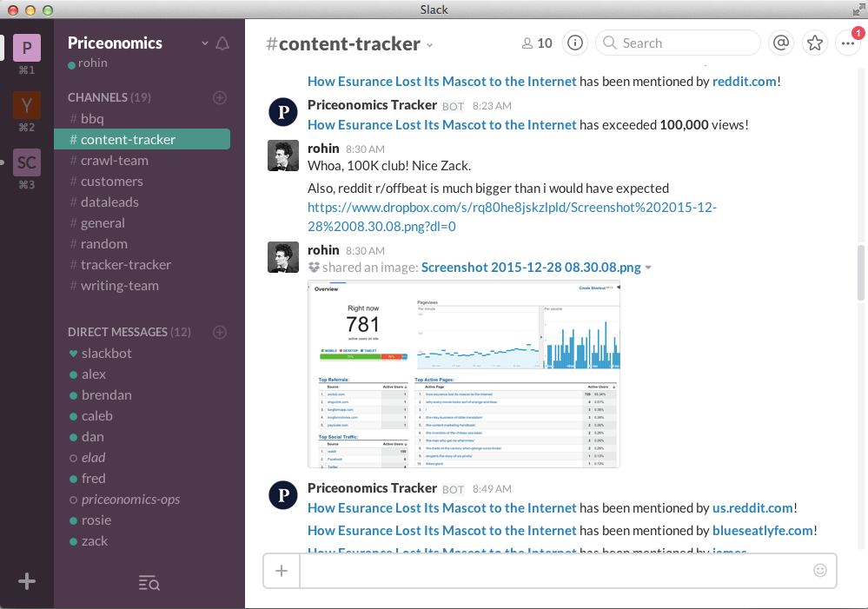The height and width of the screenshot is (609, 868).
Task: Open the reddit.com link
Action: (744, 81)
